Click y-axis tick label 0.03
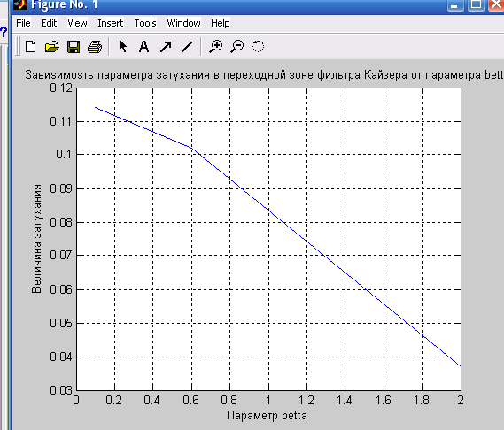Viewport: 504px width, 430px height. pyautogui.click(x=61, y=390)
